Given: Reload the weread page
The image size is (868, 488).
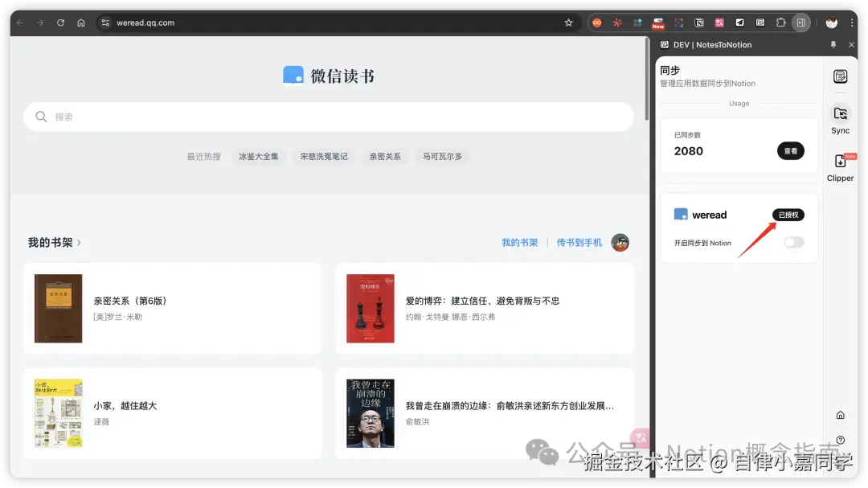Looking at the screenshot, I should click(60, 23).
